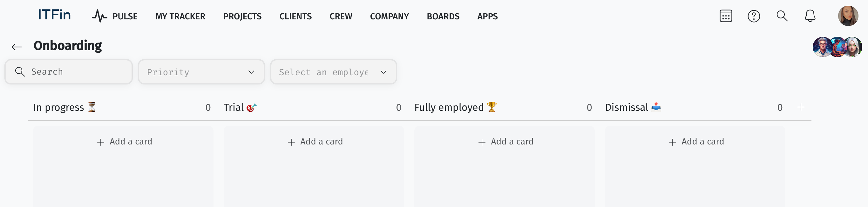Open the Pulse menu item
This screenshot has width=868, height=207.
click(115, 16)
